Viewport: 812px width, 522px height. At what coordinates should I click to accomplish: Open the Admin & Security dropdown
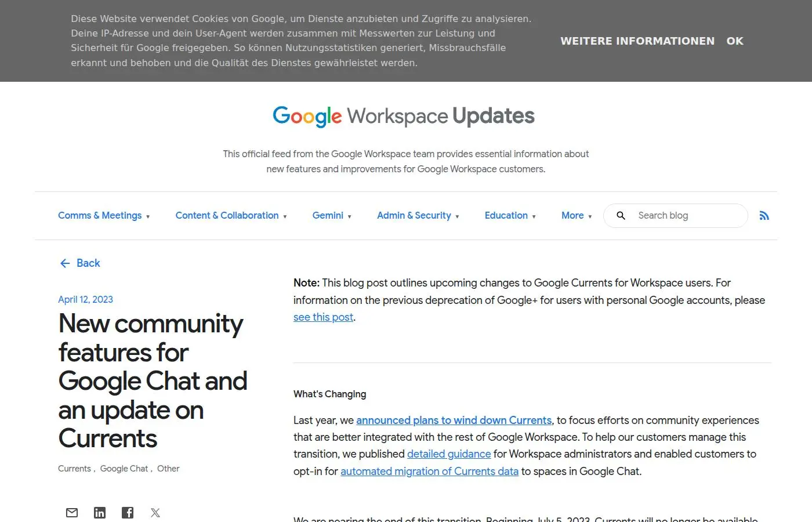click(418, 216)
